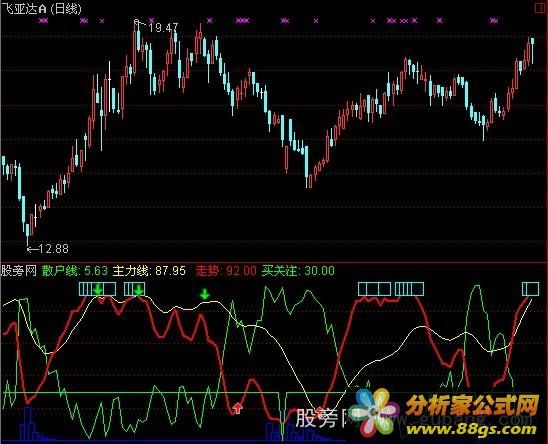
Task: Click the red square icon in the chart's top-right corner
Action: coord(541,8)
